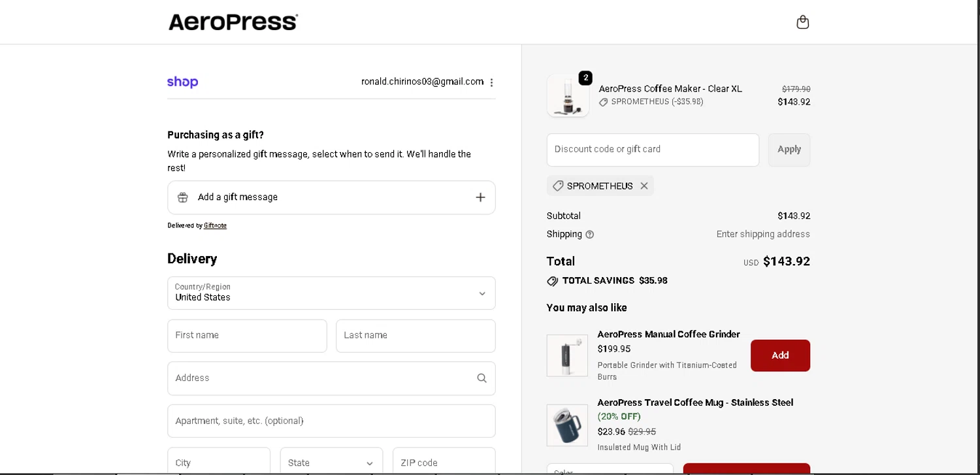Click the AeroPress logo

click(x=233, y=22)
